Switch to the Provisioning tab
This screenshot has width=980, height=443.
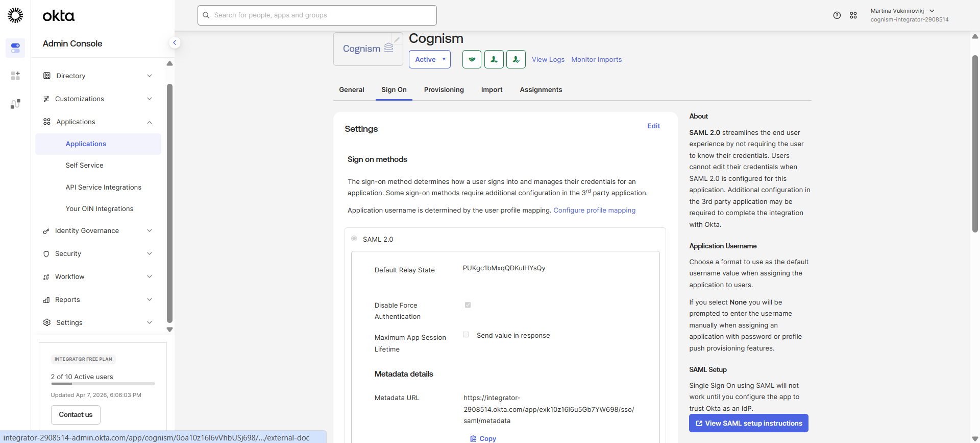444,90
